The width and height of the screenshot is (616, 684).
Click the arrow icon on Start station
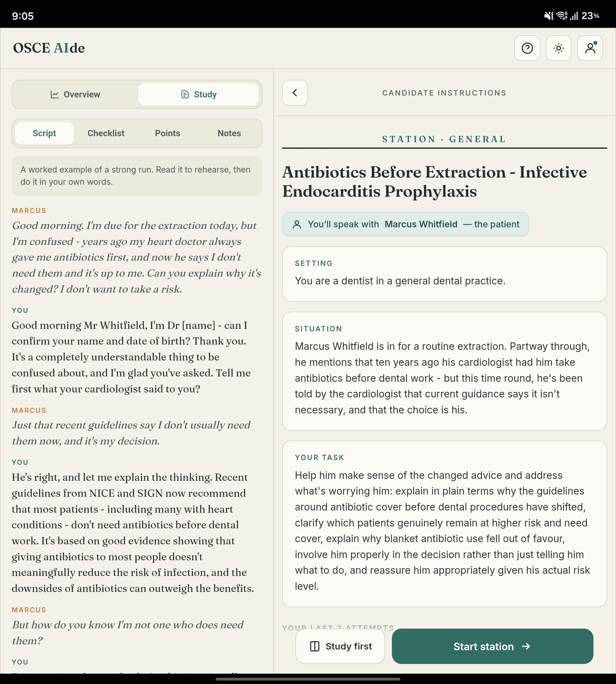click(x=526, y=646)
